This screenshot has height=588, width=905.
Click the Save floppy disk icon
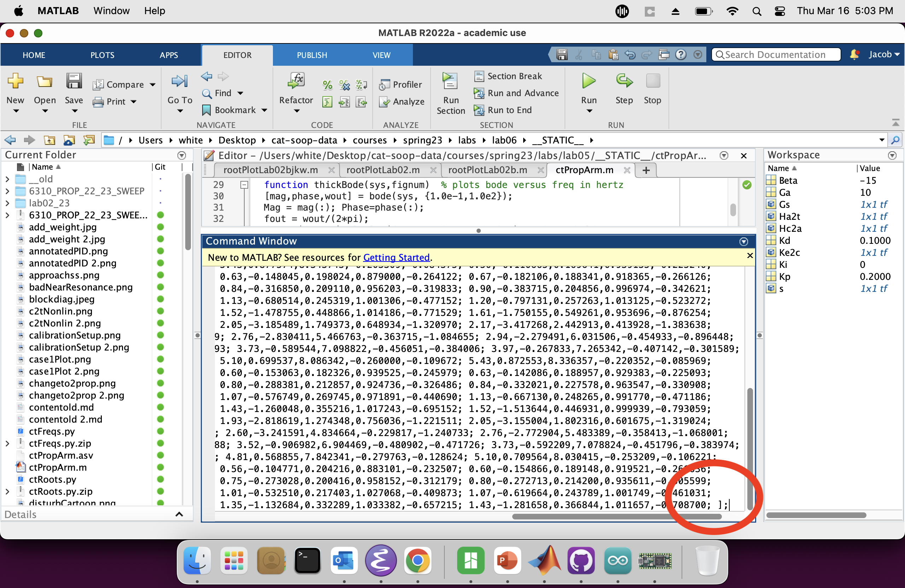(x=74, y=81)
